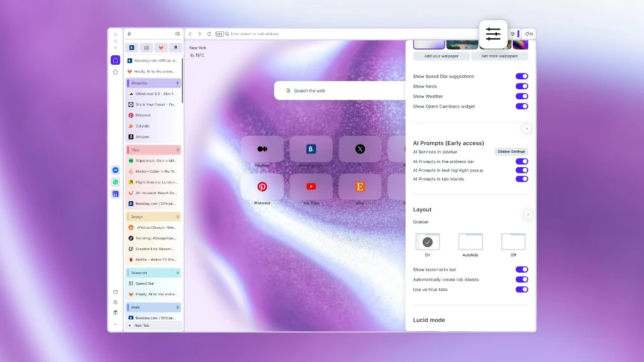This screenshot has height=362, width=644.
Task: Switch to pinned Speed Dial tab
Action: 146,48
